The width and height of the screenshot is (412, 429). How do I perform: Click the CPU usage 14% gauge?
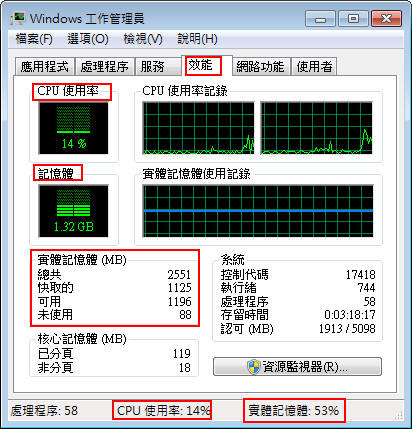coord(74,128)
